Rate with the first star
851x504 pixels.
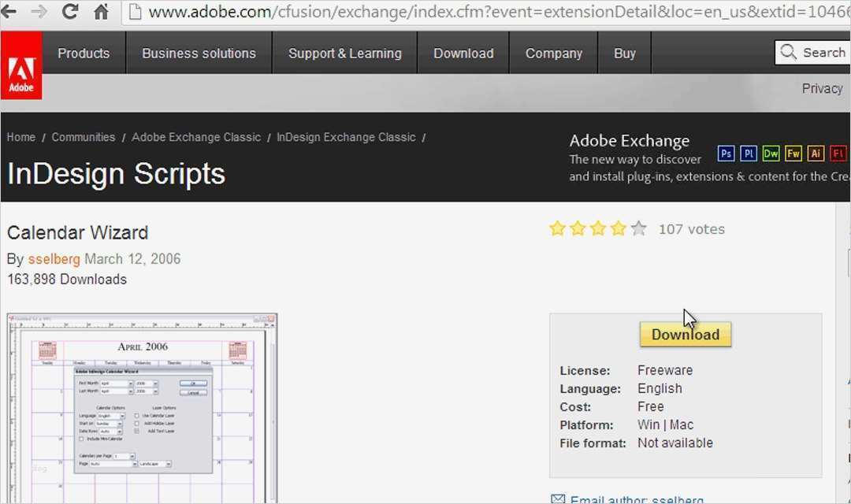click(x=557, y=228)
